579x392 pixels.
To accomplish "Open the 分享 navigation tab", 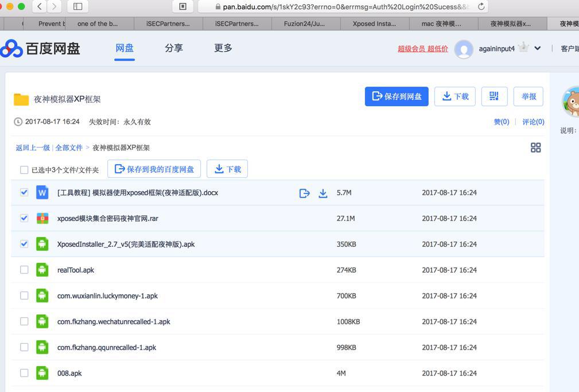I will (173, 48).
